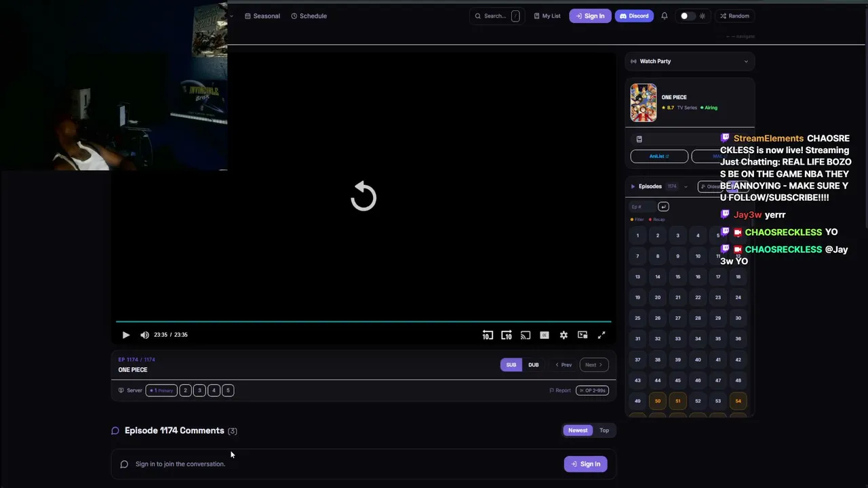The width and height of the screenshot is (868, 488).
Task: Open filler episode 51
Action: (x=677, y=401)
